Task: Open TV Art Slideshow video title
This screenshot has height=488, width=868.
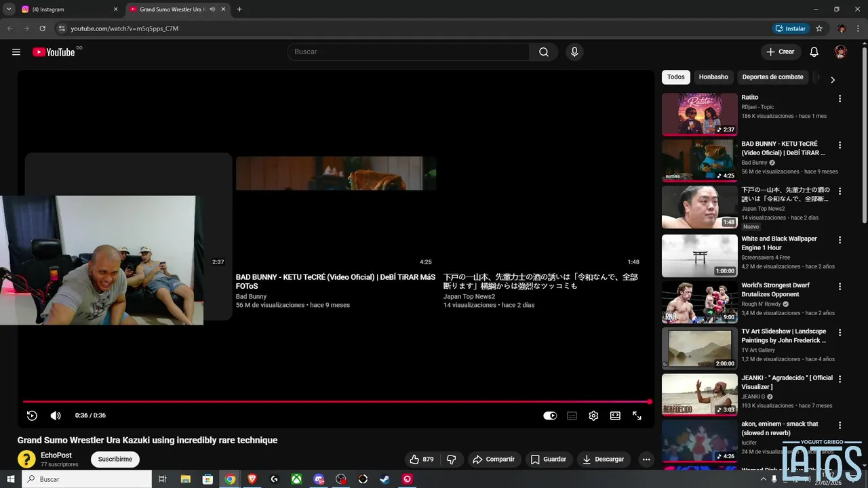Action: 784,336
